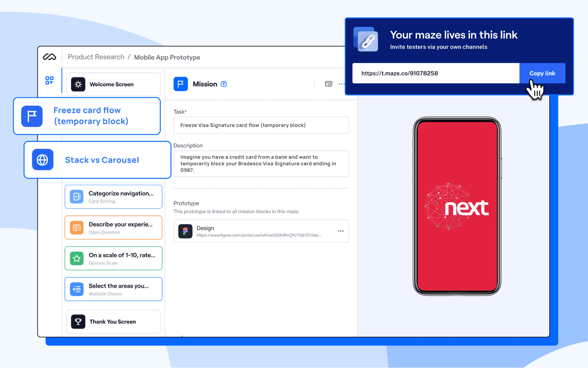Click the maze URL field

pyautogui.click(x=436, y=73)
